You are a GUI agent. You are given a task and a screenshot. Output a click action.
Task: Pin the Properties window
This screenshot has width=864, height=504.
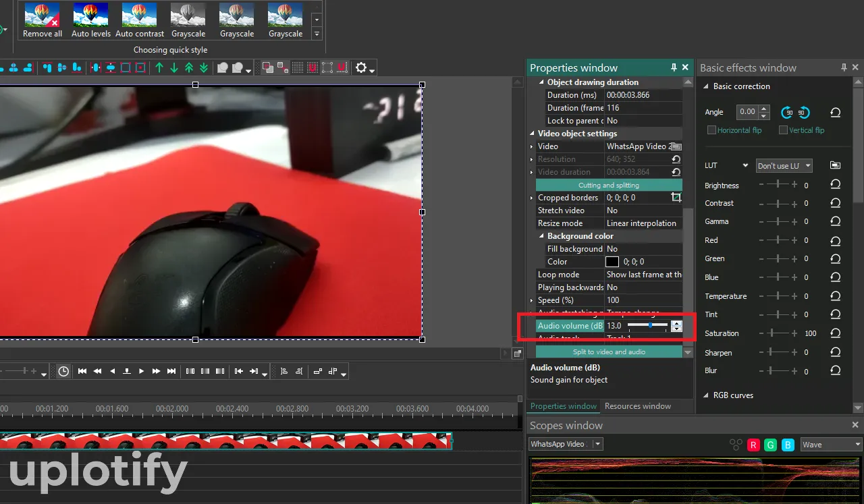click(x=674, y=67)
